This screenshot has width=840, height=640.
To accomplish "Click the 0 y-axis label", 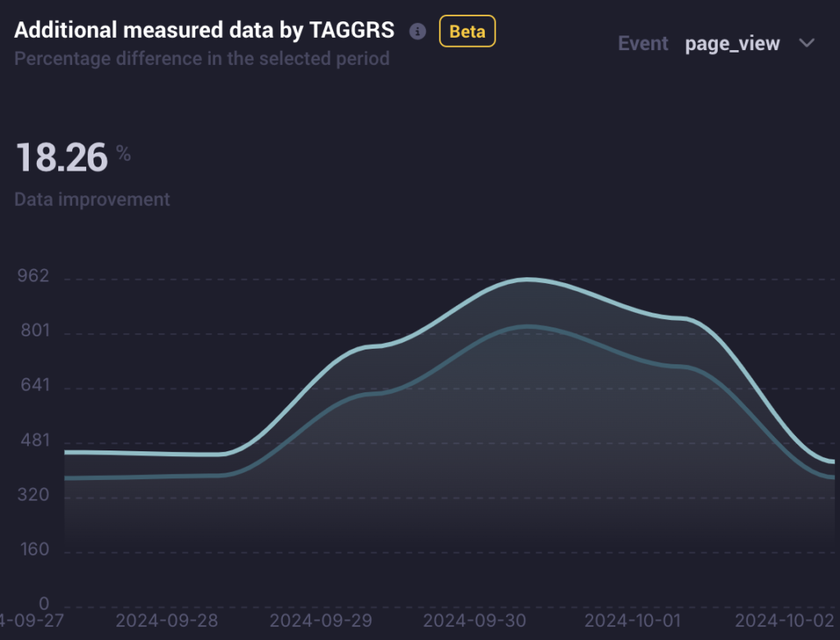I will click(x=44, y=604).
